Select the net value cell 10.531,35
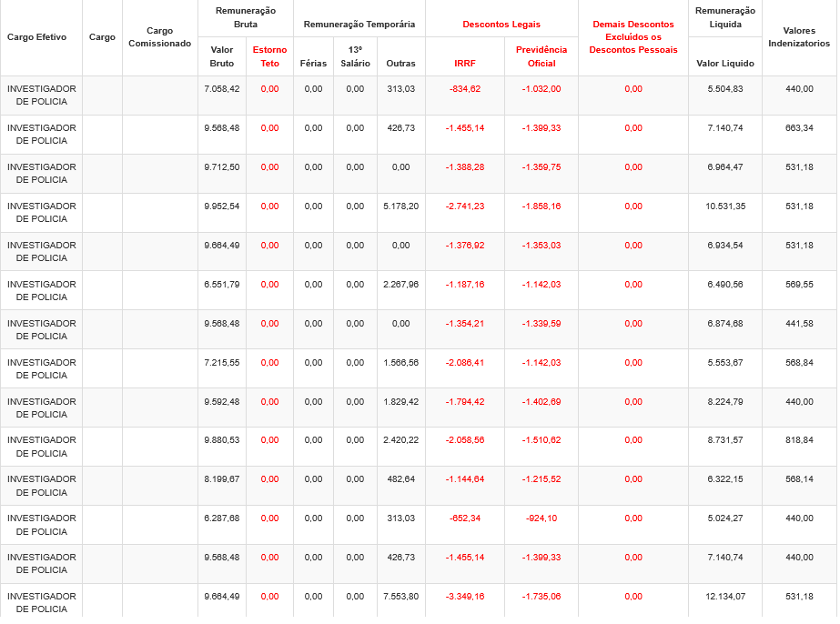The height and width of the screenshot is (624, 840). pyautogui.click(x=725, y=206)
